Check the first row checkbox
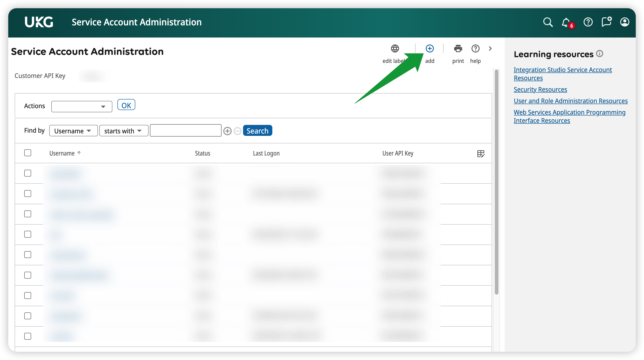The image size is (644, 360). (28, 173)
